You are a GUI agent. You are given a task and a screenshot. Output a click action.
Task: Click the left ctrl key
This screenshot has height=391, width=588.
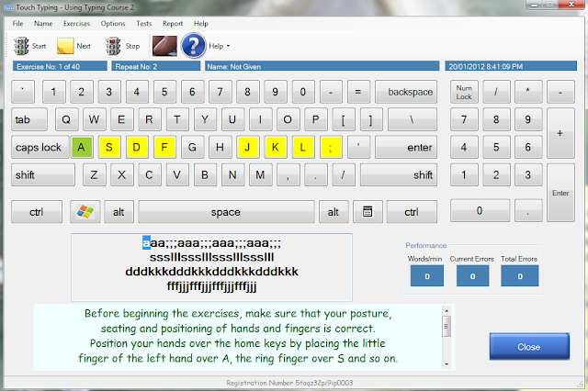coord(37,212)
